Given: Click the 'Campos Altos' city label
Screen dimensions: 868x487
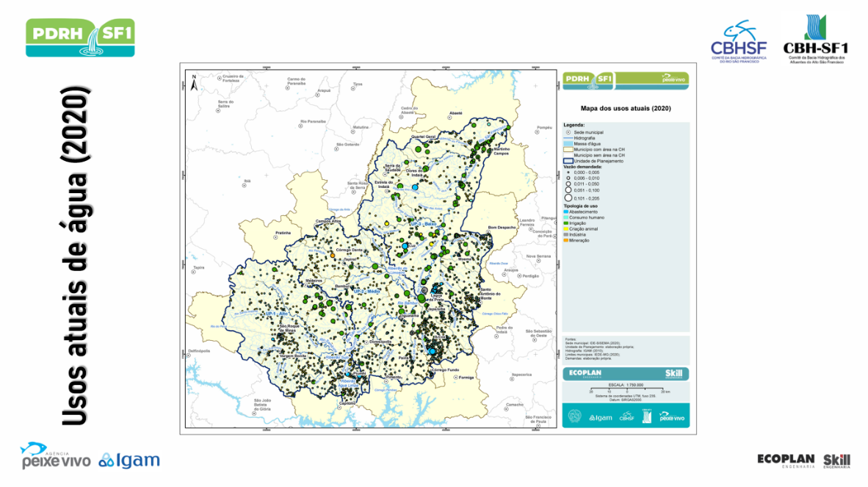Looking at the screenshot, I should (328, 221).
